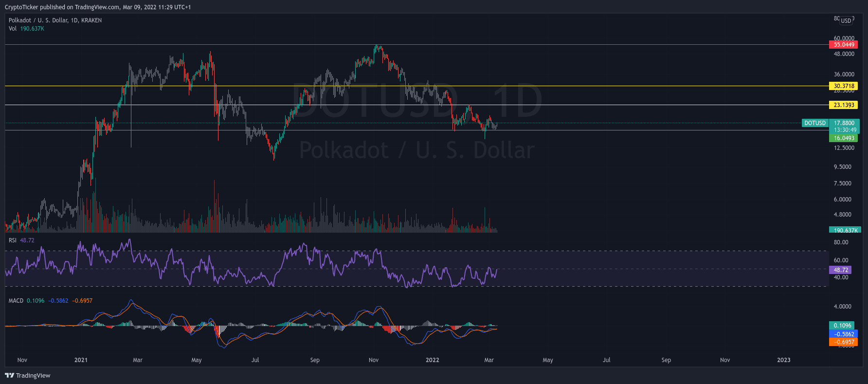Select the yellow 30.3718 price tag
Viewport: 868px width, 384px height.
[843, 86]
